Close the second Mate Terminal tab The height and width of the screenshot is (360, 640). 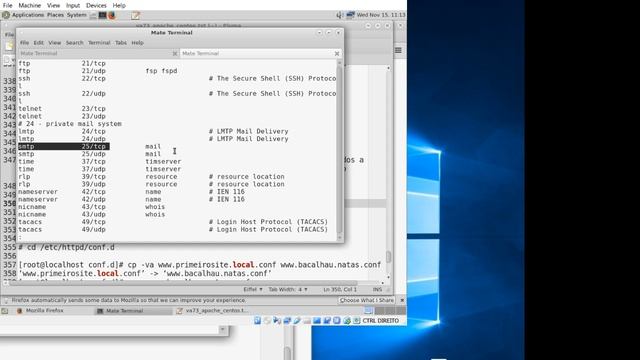tap(337, 53)
